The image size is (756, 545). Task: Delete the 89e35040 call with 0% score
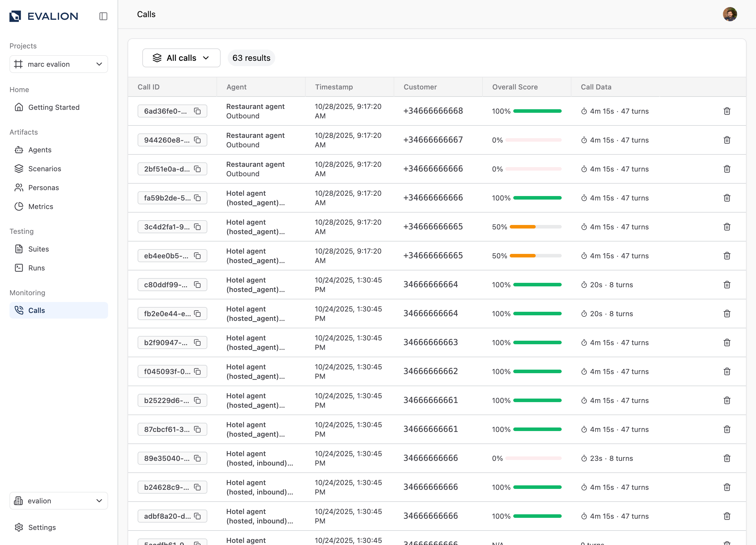point(727,458)
